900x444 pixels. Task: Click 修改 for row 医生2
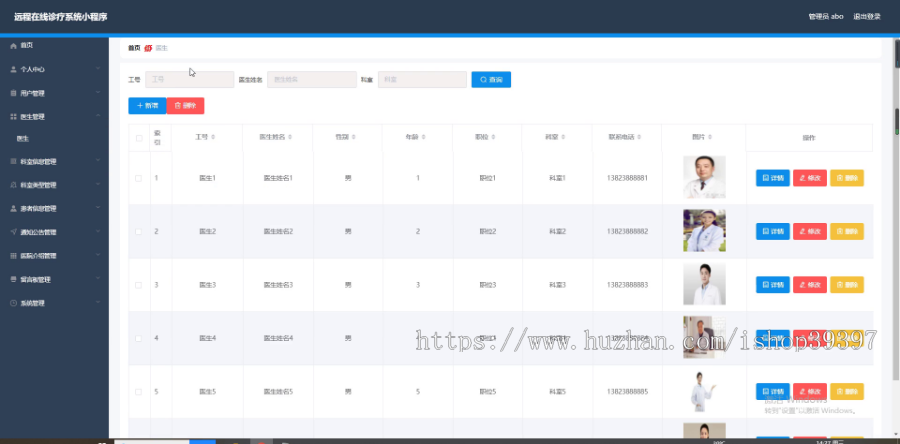810,232
